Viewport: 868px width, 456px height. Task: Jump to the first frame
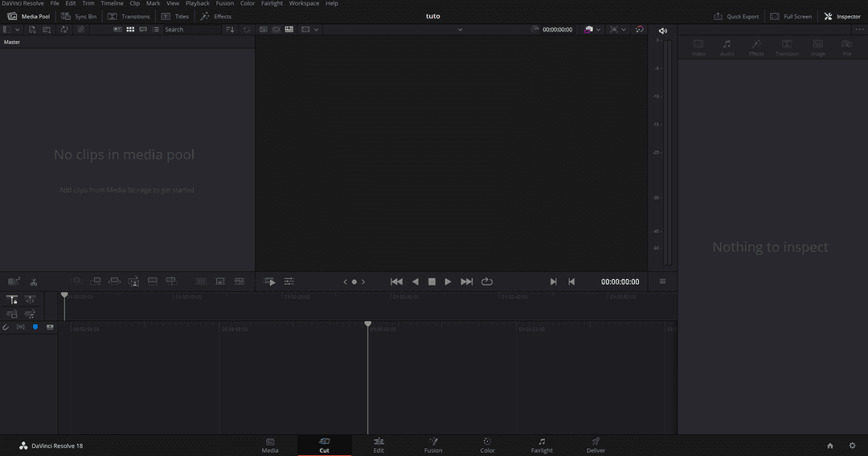pyautogui.click(x=396, y=281)
